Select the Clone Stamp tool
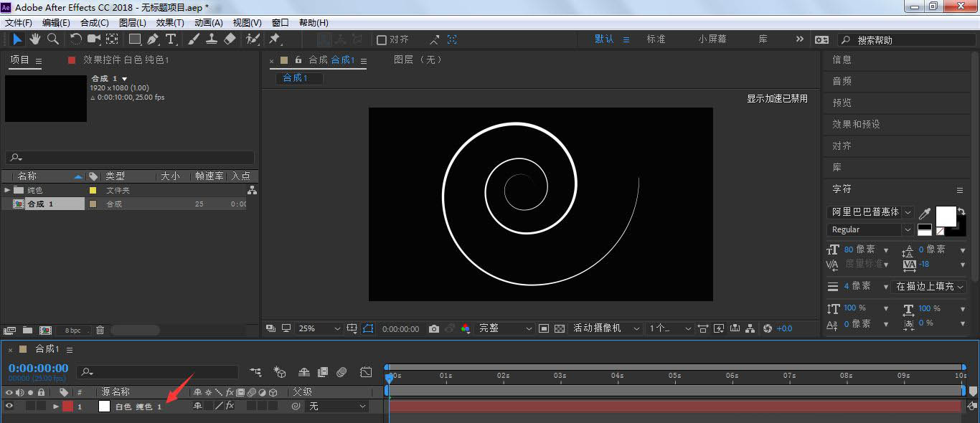 pyautogui.click(x=212, y=39)
